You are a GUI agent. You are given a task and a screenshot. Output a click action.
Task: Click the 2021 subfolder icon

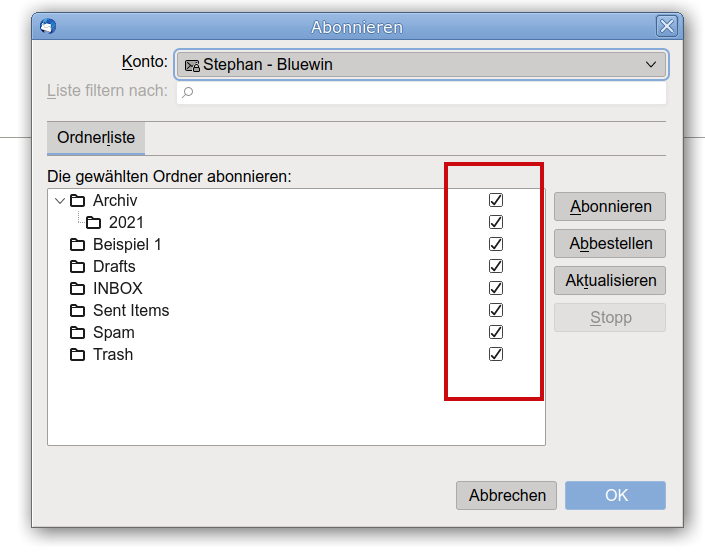pyautogui.click(x=94, y=222)
